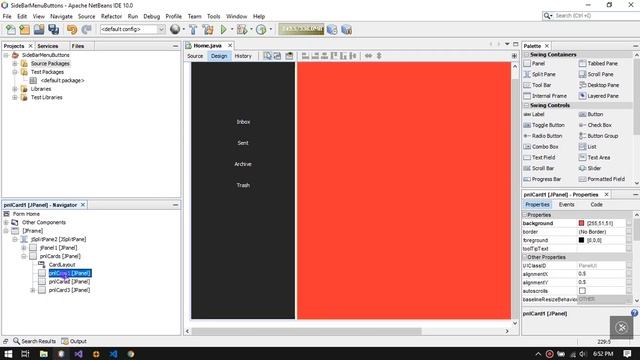Run the project with green play icon

coord(224,29)
